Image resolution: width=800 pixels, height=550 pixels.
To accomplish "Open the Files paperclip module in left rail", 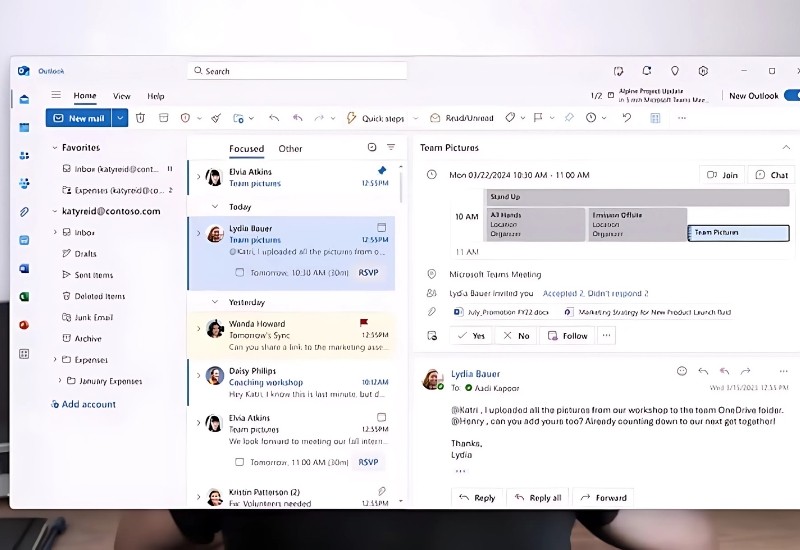I will coord(24,212).
